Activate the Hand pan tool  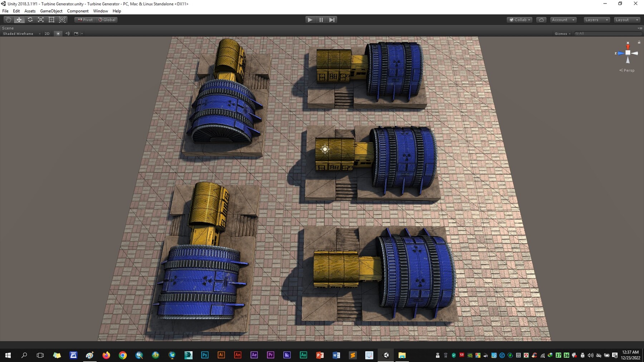point(8,20)
